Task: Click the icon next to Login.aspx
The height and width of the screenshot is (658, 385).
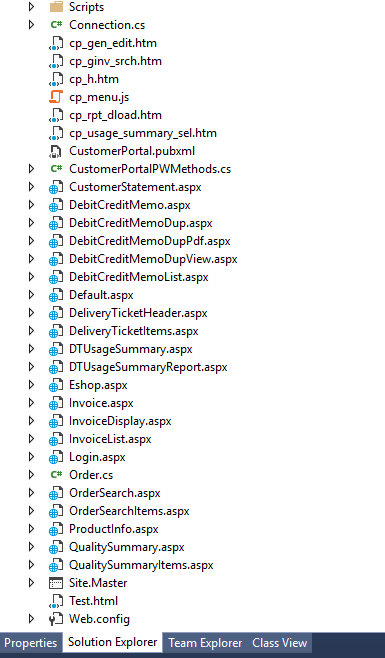Action: pyautogui.click(x=56, y=458)
